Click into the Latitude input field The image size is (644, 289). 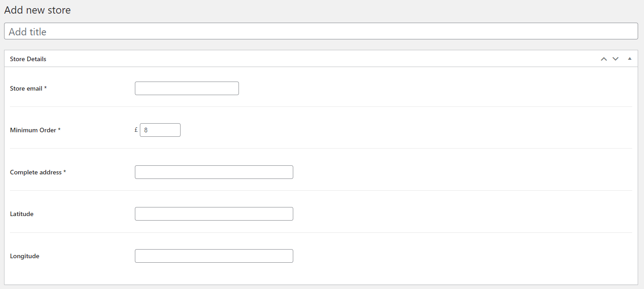(x=214, y=214)
